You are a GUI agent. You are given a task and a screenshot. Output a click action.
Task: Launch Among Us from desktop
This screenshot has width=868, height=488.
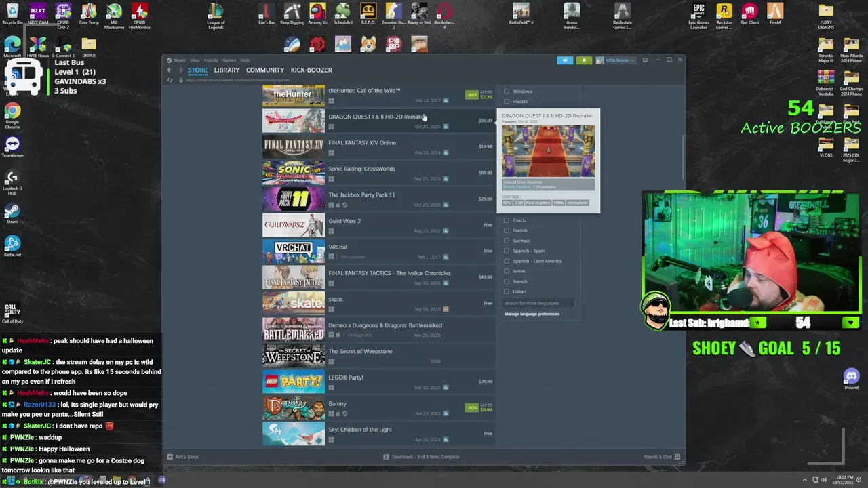(317, 14)
